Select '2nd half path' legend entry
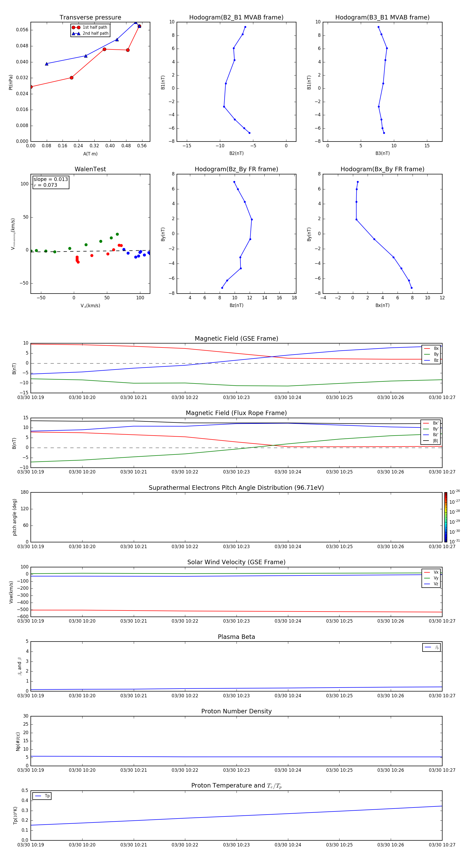473x868 pixels. pos(90,33)
